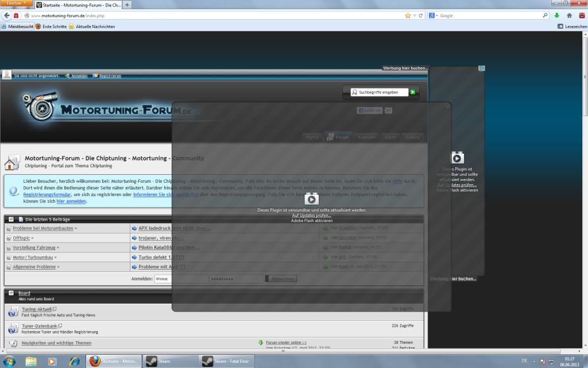
Task: Open the Meistbesucht bookmarks folder
Action: 17,26
